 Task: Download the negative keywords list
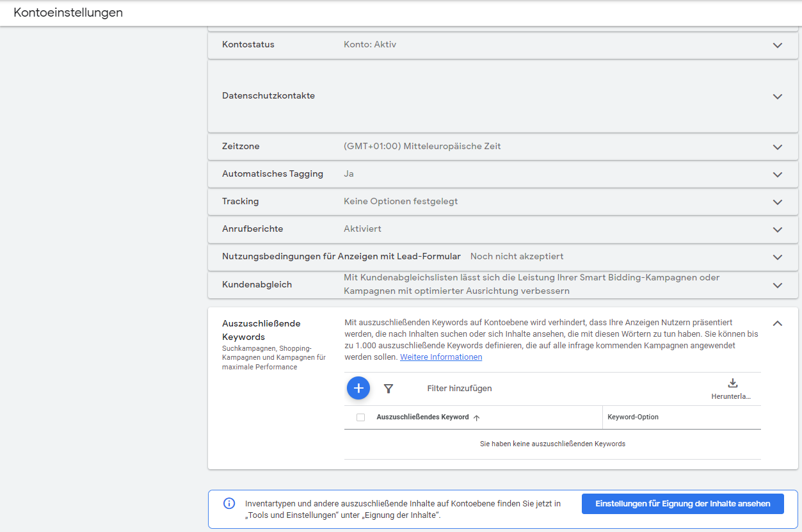pyautogui.click(x=733, y=383)
